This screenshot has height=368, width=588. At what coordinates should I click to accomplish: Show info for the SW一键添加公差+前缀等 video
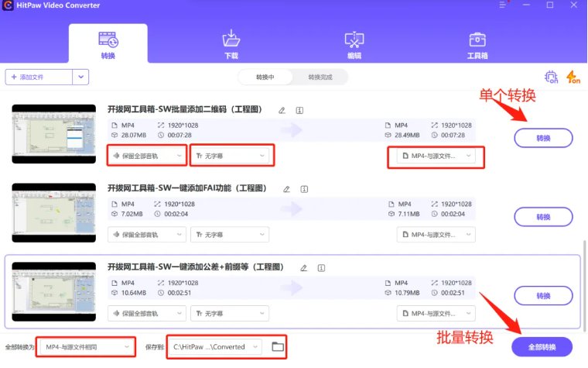coord(321,268)
